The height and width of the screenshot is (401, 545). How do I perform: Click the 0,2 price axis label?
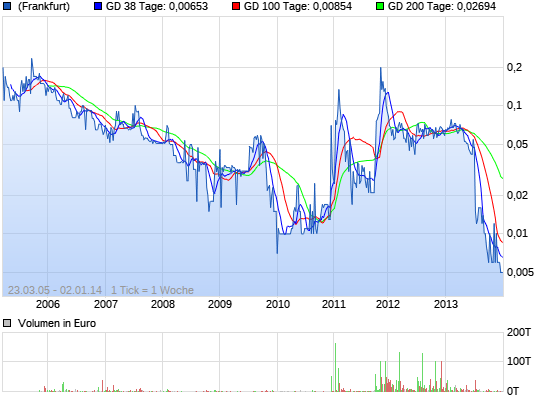click(x=514, y=67)
